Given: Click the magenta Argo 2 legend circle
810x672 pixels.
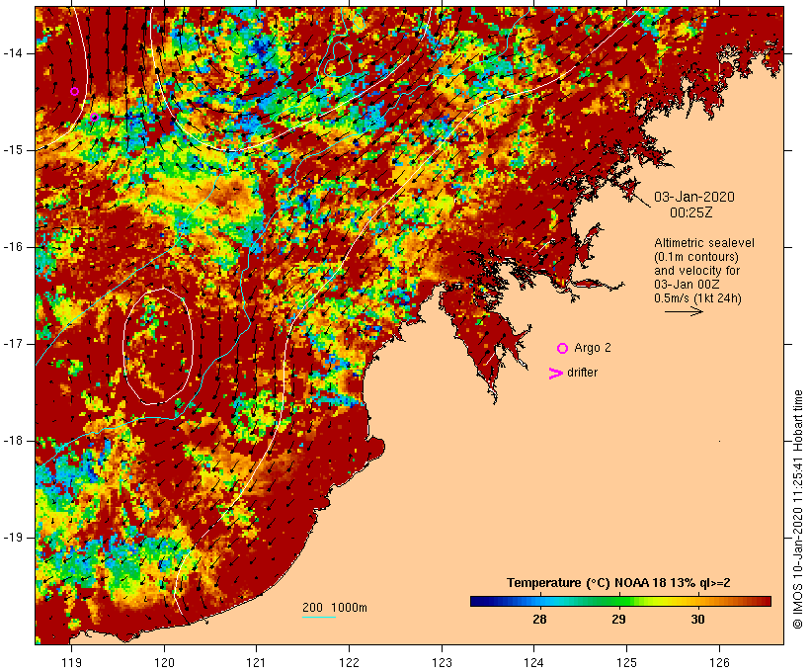Looking at the screenshot, I should point(563,349).
